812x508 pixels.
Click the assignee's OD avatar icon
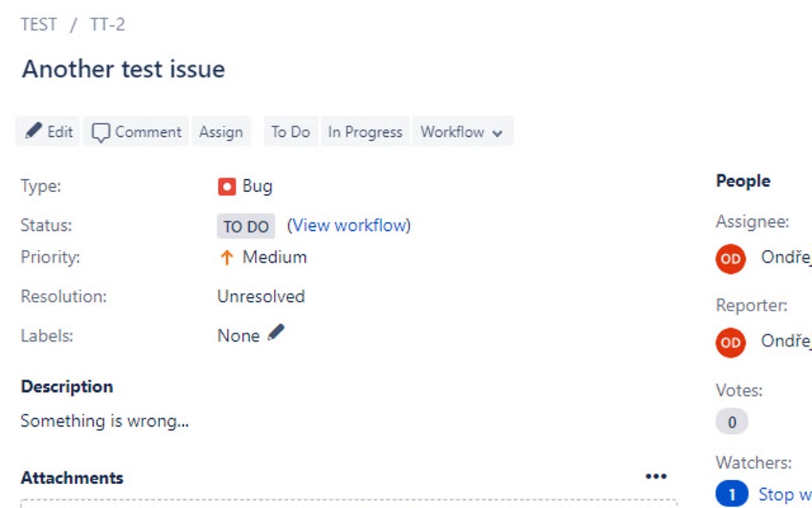point(730,260)
